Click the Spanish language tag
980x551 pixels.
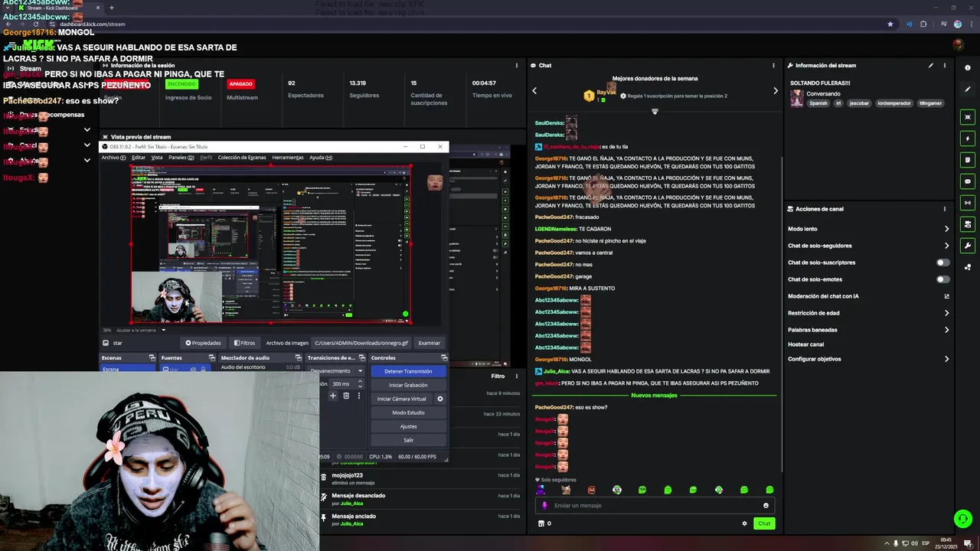(x=818, y=103)
